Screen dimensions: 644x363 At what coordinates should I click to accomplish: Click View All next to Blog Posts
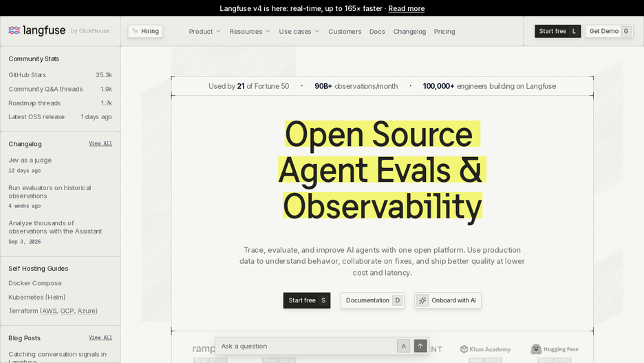[100, 338]
